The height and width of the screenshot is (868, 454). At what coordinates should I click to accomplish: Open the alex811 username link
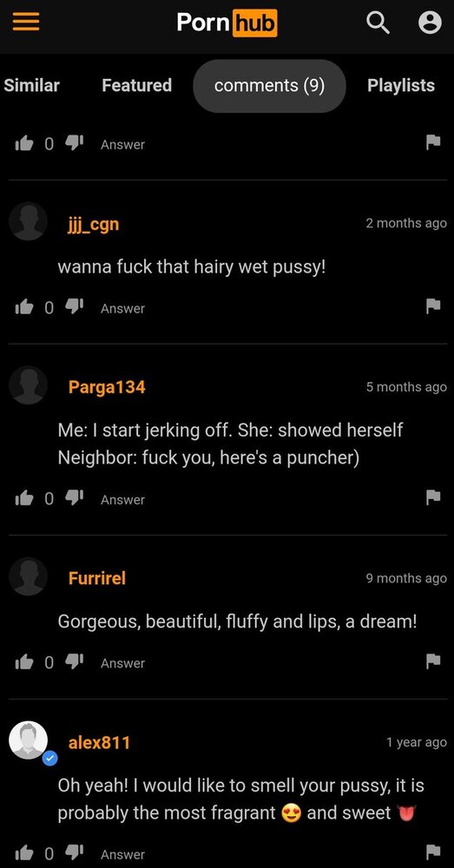99,742
